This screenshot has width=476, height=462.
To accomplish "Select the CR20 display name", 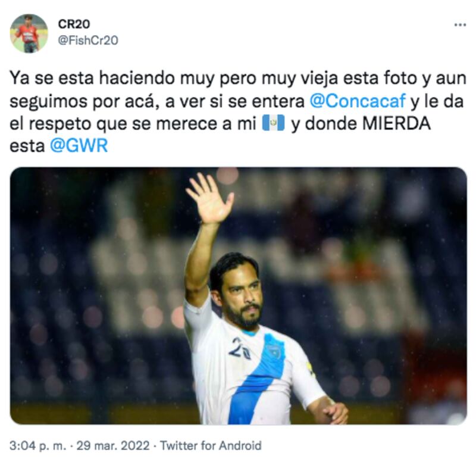I will click(74, 24).
